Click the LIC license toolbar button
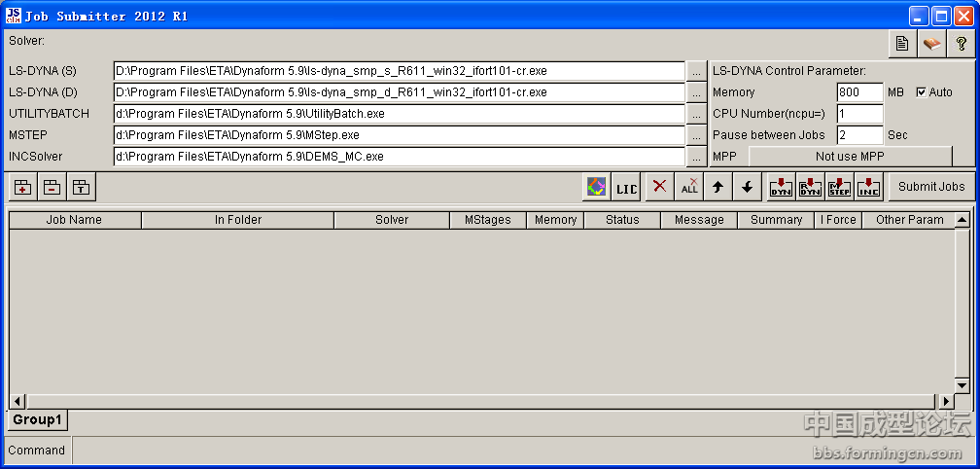This screenshot has height=469, width=980. [x=627, y=188]
